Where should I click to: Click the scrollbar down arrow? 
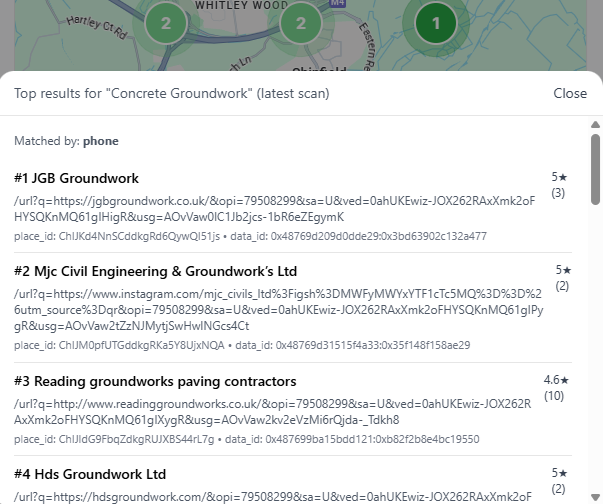point(595,496)
